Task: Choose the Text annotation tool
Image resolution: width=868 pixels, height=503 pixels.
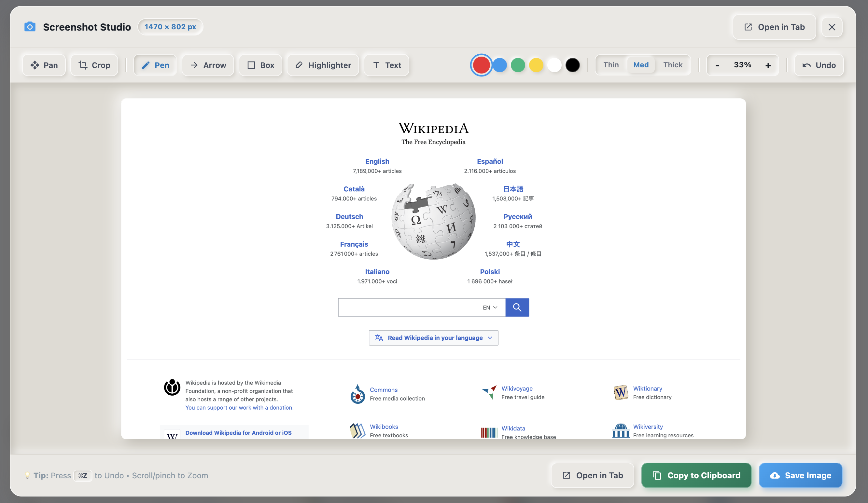Action: [387, 65]
